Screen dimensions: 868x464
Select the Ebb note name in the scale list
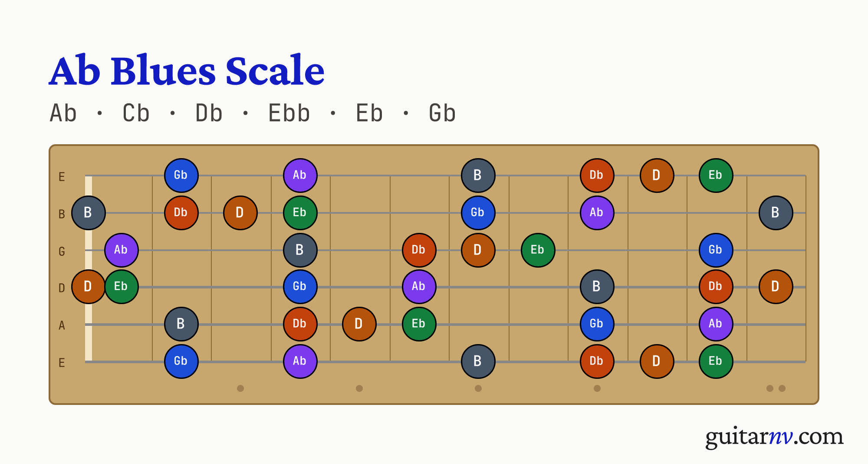pyautogui.click(x=289, y=113)
